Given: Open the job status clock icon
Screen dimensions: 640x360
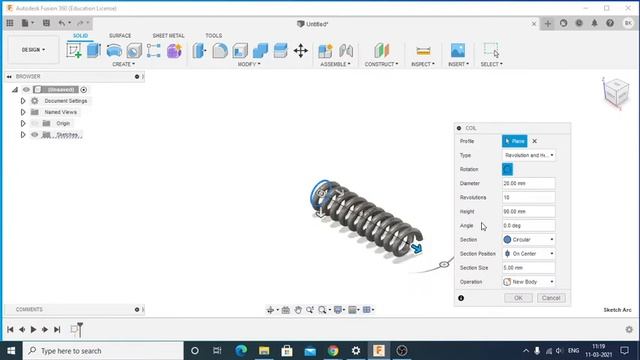Looking at the screenshot, I should (x=579, y=23).
